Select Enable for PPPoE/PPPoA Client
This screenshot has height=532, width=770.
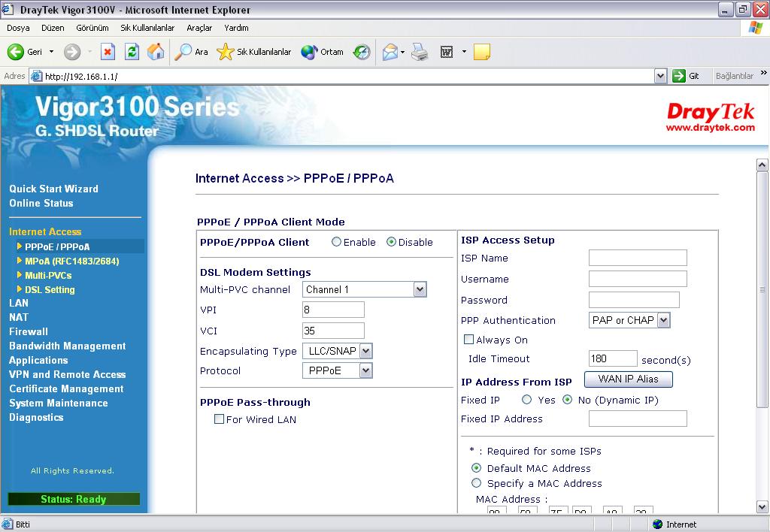(337, 242)
